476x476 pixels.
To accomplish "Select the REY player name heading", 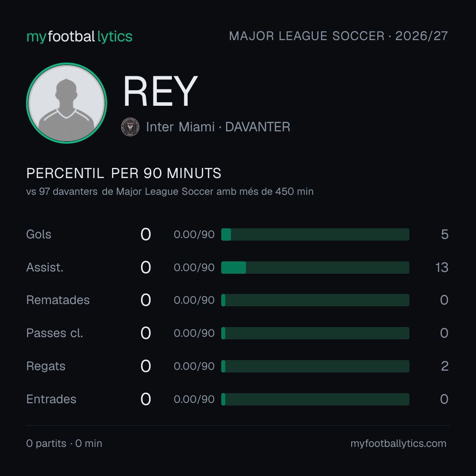I will [160, 91].
